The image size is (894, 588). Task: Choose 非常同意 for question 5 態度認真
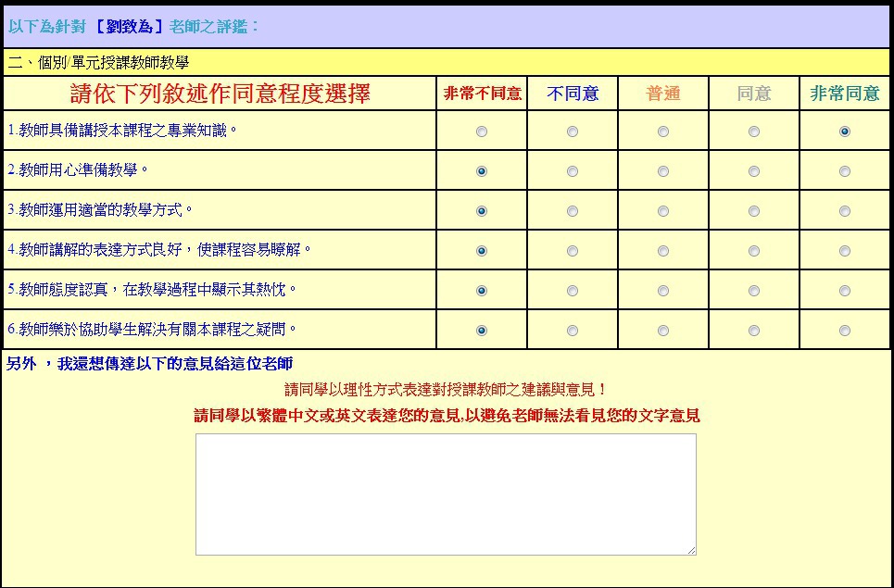coord(845,291)
